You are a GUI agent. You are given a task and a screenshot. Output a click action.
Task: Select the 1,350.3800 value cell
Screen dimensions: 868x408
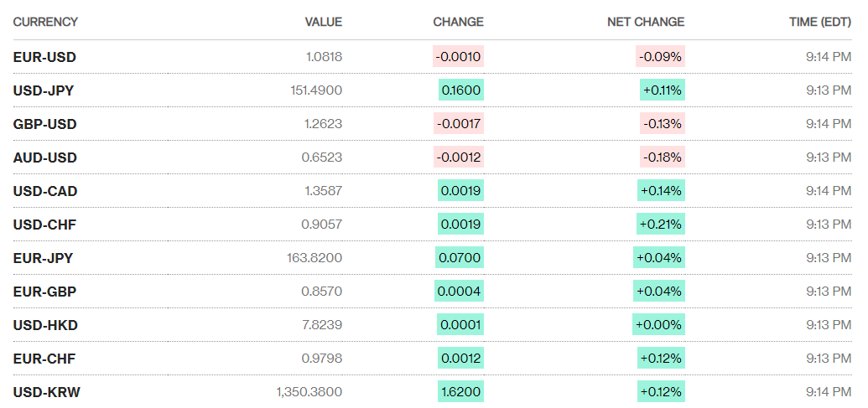pos(309,392)
